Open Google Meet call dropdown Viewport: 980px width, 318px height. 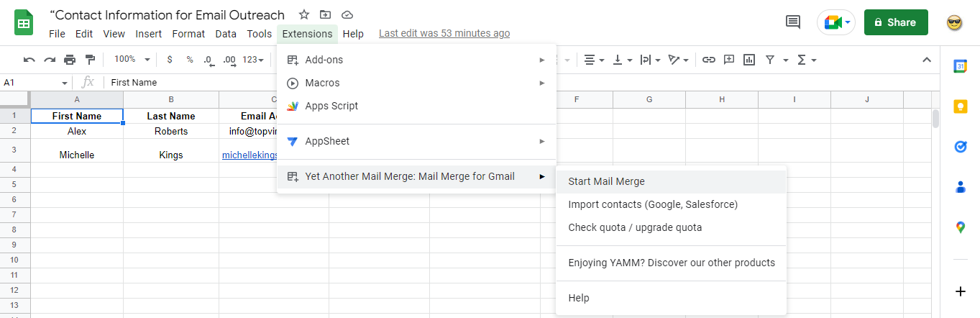coord(848,22)
